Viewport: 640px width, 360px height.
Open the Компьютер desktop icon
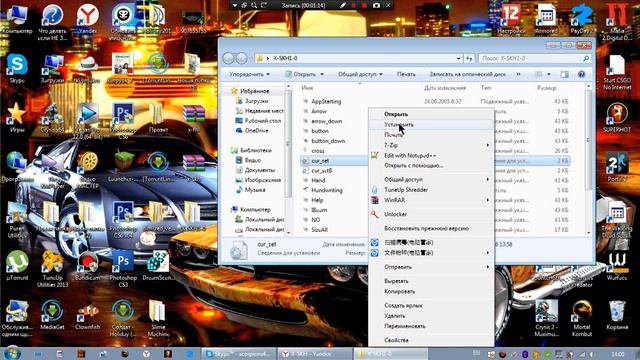tap(17, 19)
